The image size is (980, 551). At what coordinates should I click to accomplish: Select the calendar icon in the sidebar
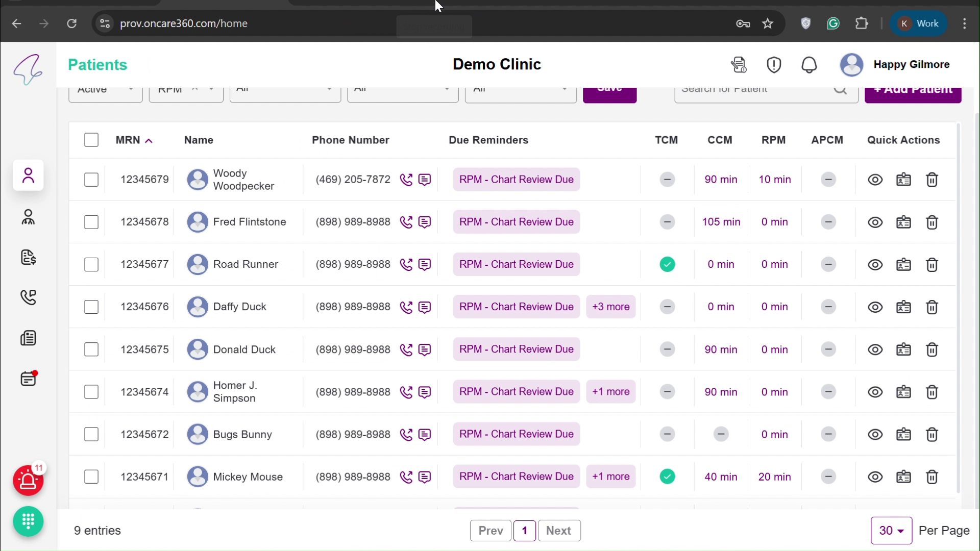28,379
